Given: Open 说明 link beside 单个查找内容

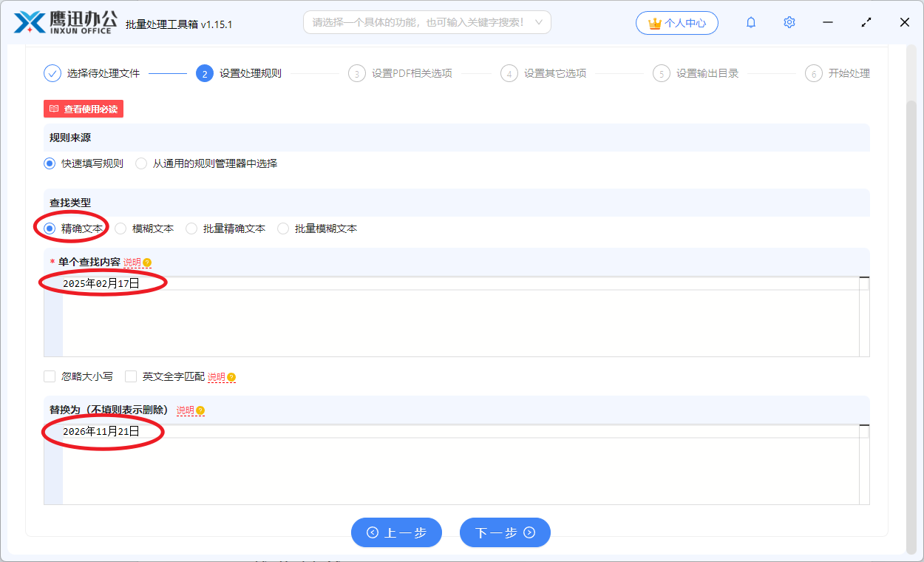Looking at the screenshot, I should point(132,263).
